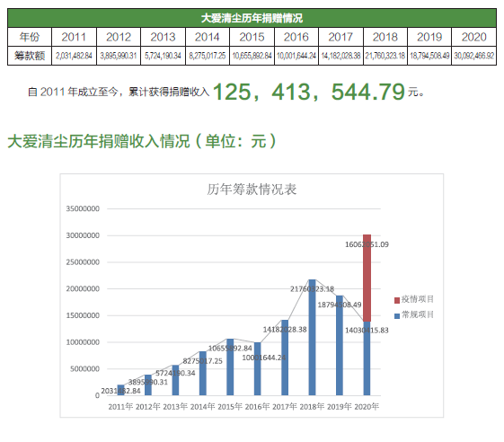This screenshot has height=442, width=504.
Task: Click the 2020 year column header
Action: (x=474, y=37)
